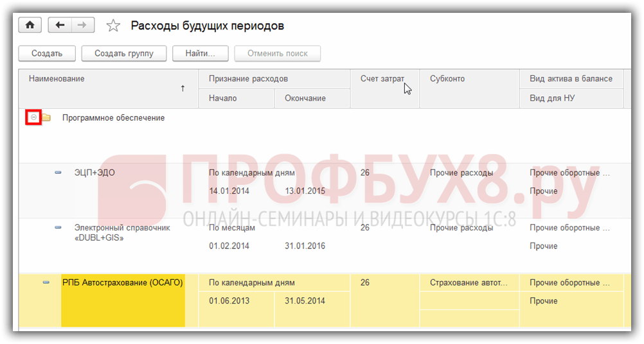Viewport: 644px width, 344px height.
Task: Click the Счет затрат column header
Action: (384, 79)
